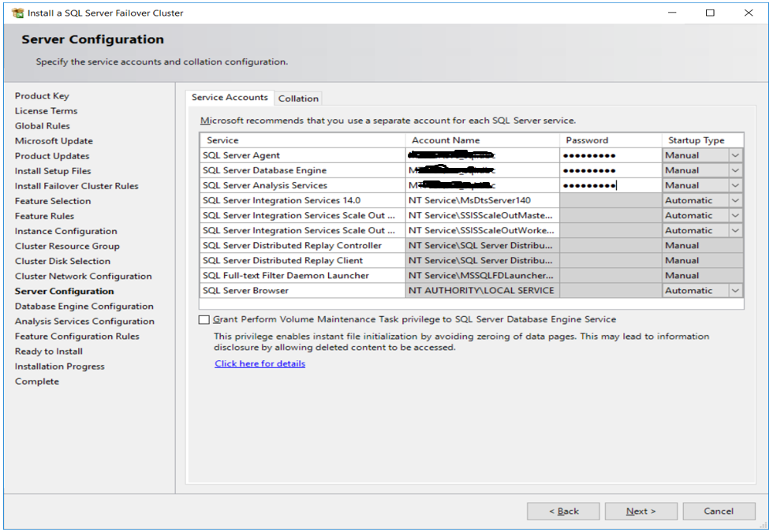773x532 pixels.
Task: Select SQL Server Distributed Replay Client row
Action: click(x=303, y=261)
